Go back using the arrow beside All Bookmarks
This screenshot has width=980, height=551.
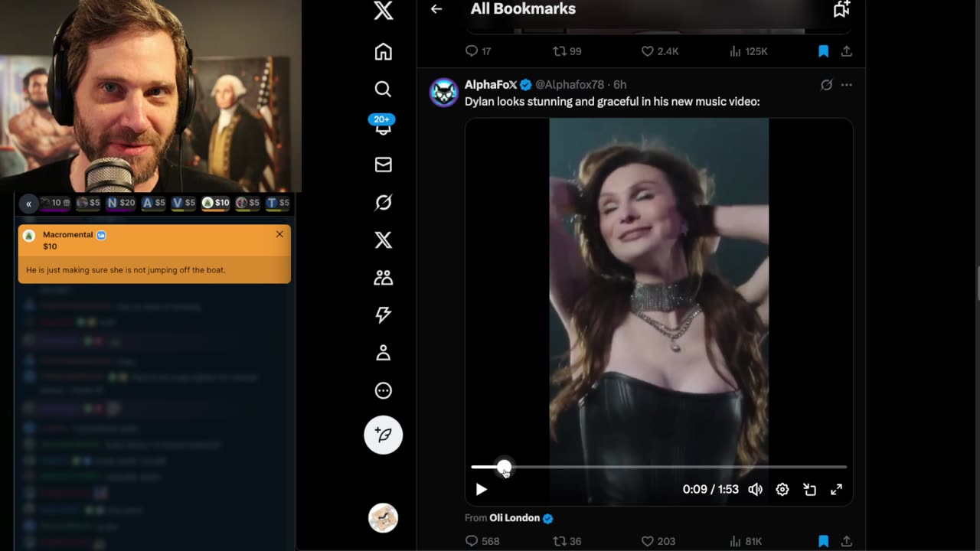coord(436,9)
